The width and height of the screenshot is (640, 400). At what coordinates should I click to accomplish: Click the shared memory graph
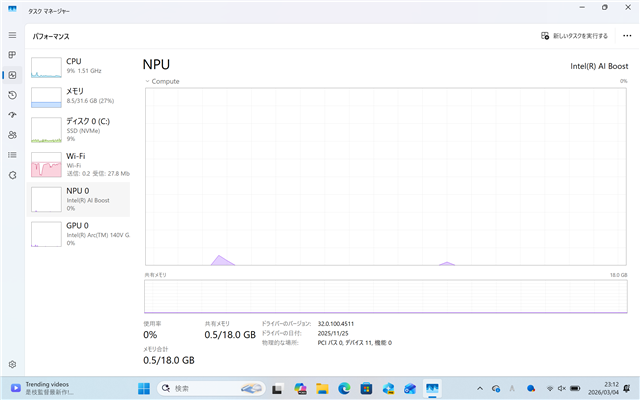(x=386, y=296)
